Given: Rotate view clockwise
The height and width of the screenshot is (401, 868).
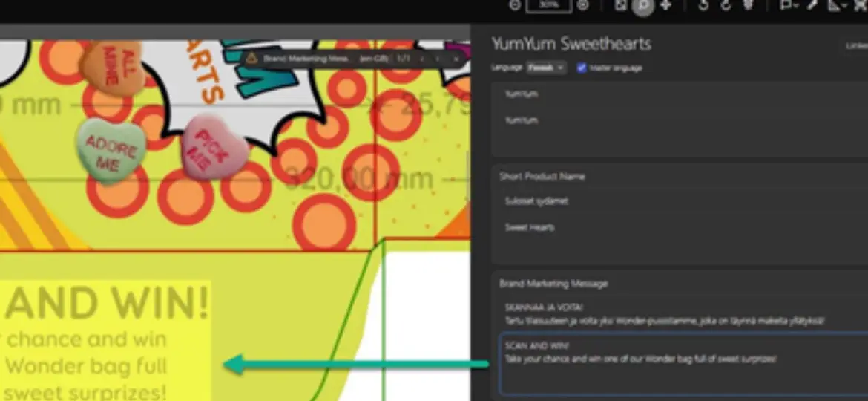Looking at the screenshot, I should (x=726, y=5).
